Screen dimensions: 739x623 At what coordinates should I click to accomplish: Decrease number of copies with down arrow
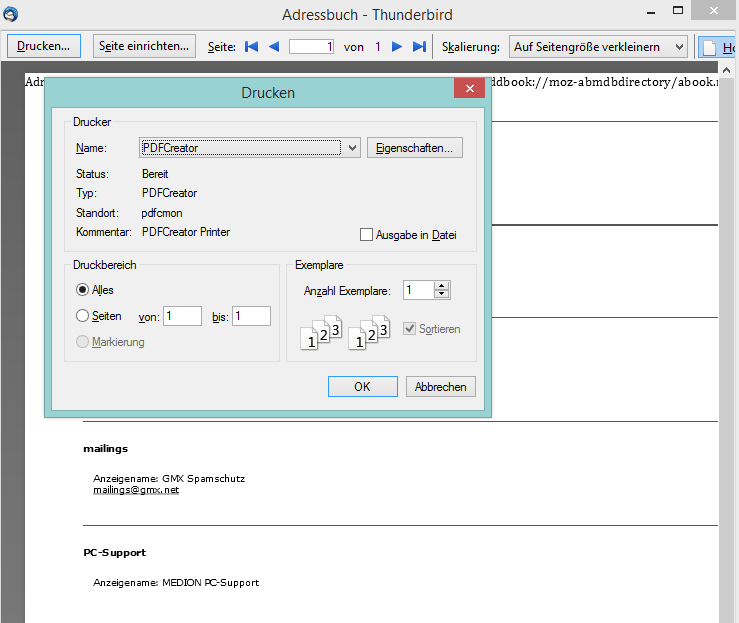pos(442,295)
